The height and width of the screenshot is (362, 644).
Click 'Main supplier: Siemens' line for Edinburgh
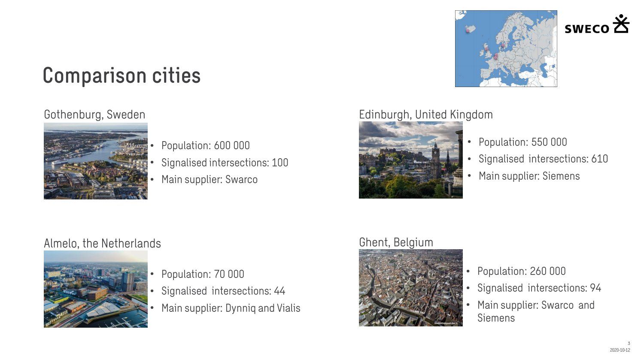click(x=529, y=176)
